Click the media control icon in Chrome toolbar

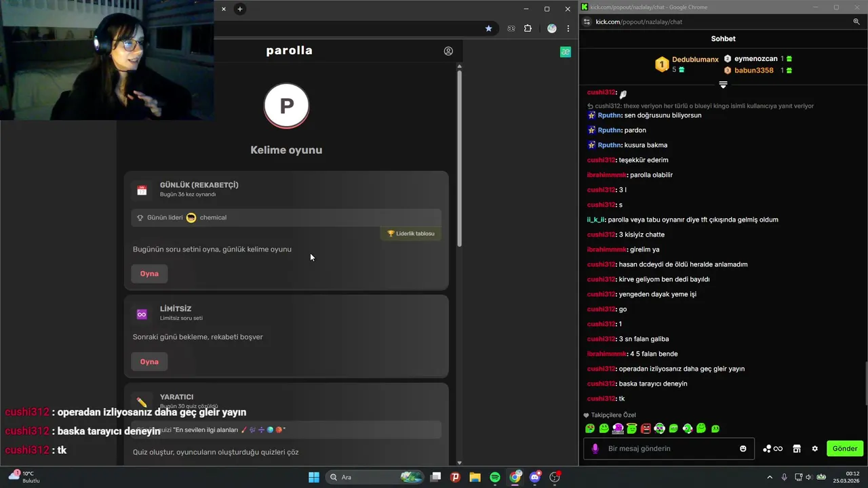511,28
